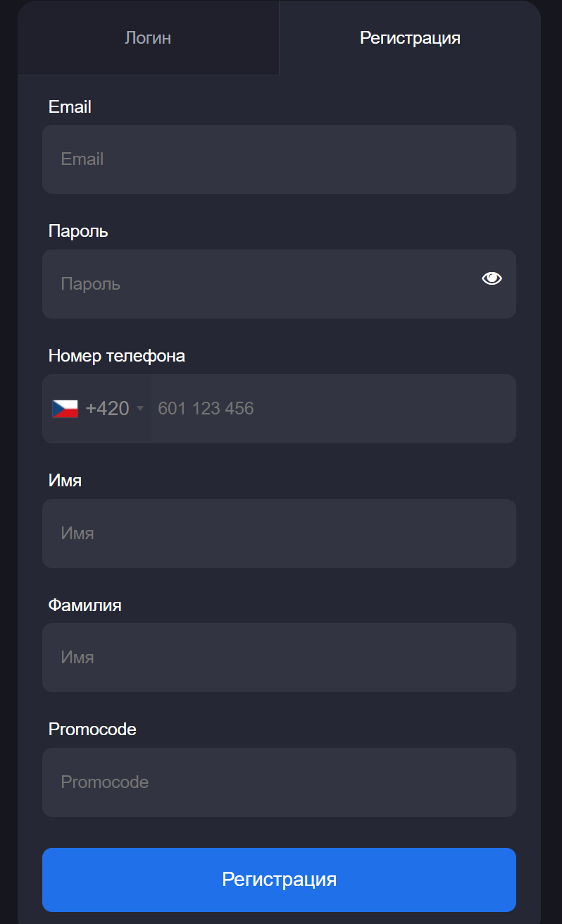Click the Номер телефона label
562x924 pixels.
coord(117,356)
